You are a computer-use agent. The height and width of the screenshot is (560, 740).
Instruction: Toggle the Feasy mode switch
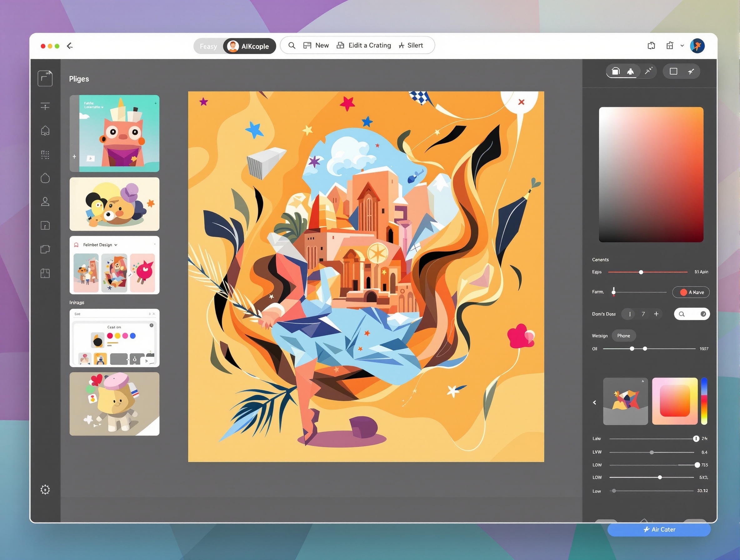(208, 46)
